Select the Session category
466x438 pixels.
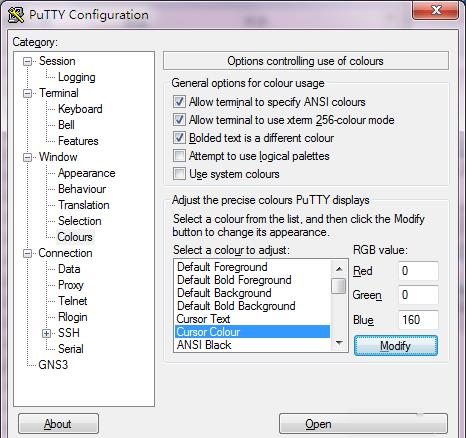coord(57,61)
